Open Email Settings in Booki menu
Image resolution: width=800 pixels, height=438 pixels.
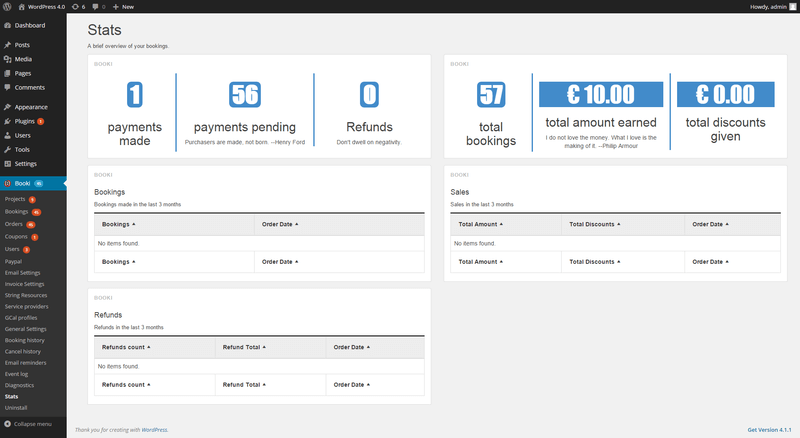coord(23,272)
